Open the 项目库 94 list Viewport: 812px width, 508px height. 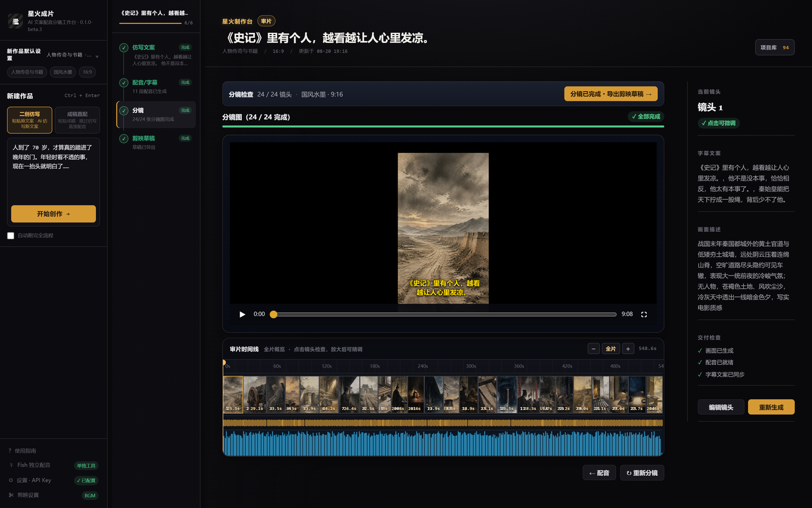point(775,47)
